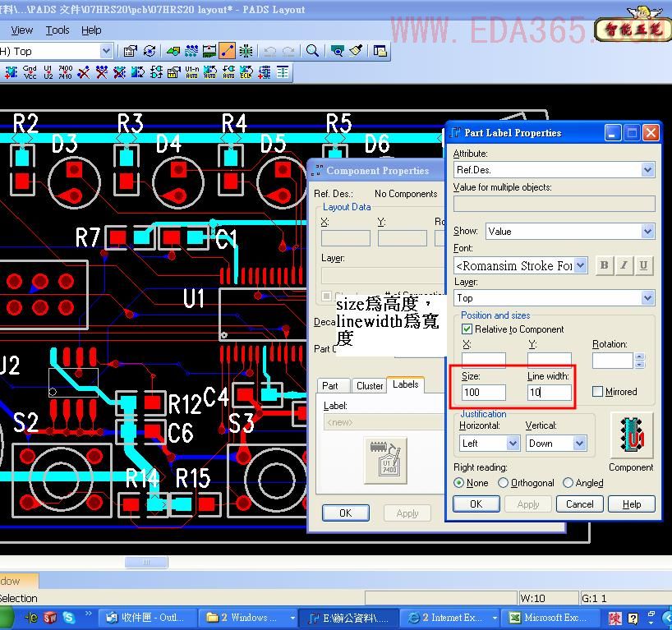Open the Tools menu
The width and height of the screenshot is (672, 630).
pos(58,30)
